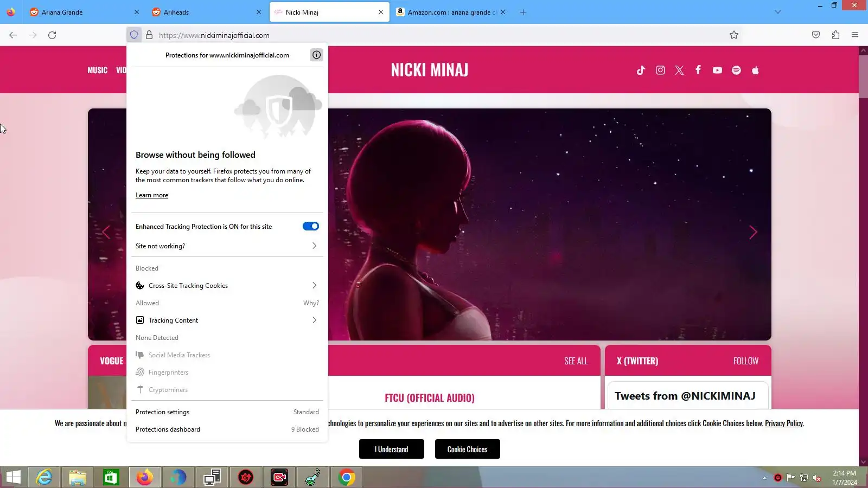Screen dimensions: 868x488
Task: Open Microsoft Store from taskbar
Action: [111, 477]
